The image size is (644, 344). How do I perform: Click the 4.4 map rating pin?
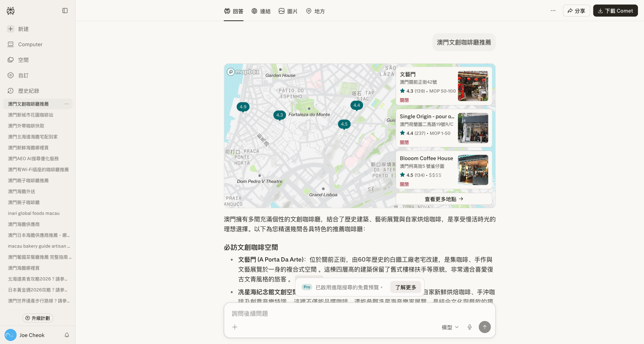357,106
